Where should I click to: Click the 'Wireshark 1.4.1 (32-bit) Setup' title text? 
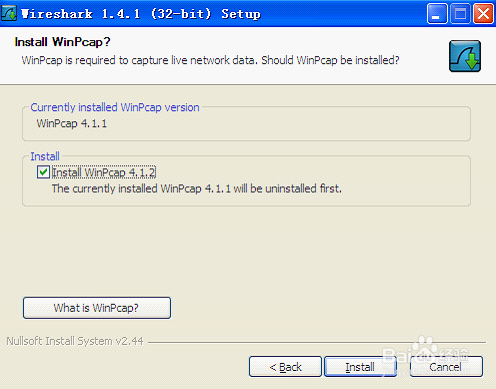[141, 14]
